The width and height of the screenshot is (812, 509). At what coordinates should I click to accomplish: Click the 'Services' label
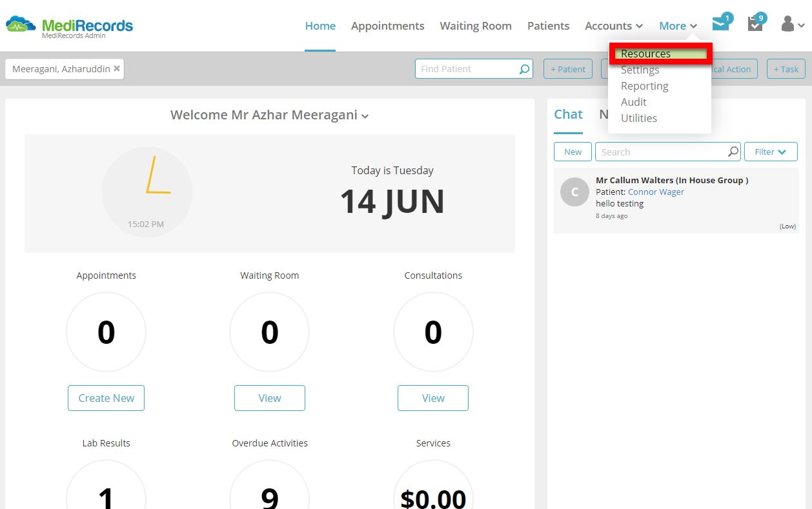pyautogui.click(x=433, y=443)
